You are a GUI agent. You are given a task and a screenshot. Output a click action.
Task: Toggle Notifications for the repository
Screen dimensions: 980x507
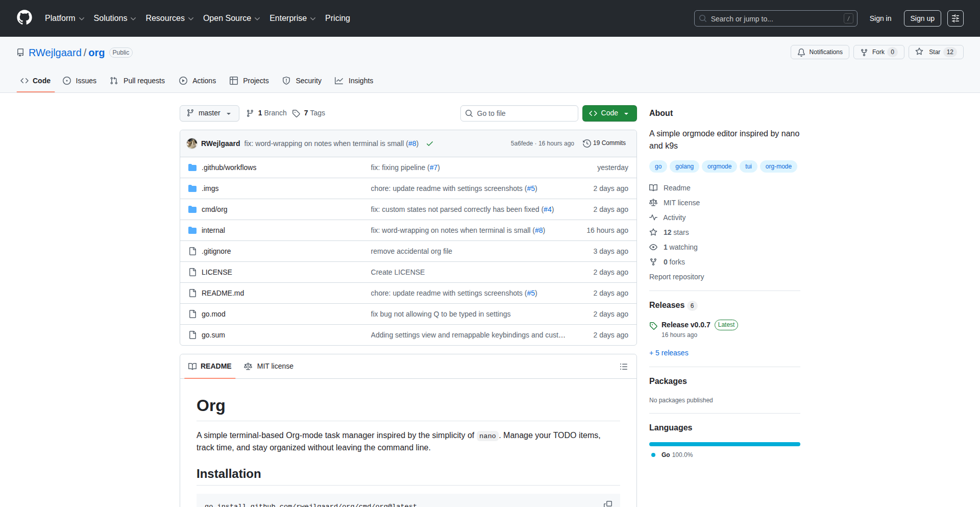point(820,52)
